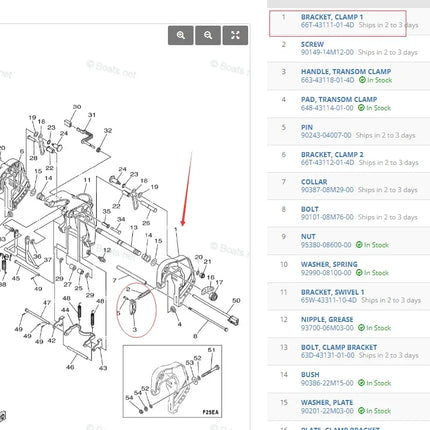Open the BOLT, CLAMP BRACKET link

tap(339, 347)
